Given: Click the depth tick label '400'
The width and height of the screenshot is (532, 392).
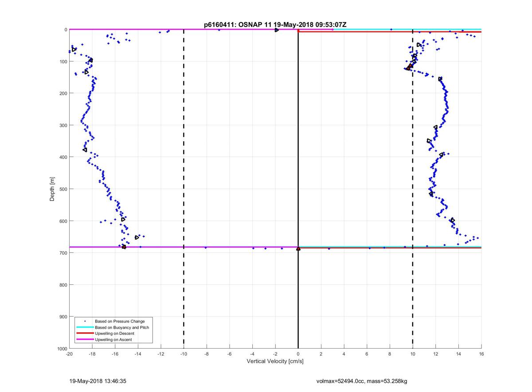Looking at the screenshot, I should point(63,157).
